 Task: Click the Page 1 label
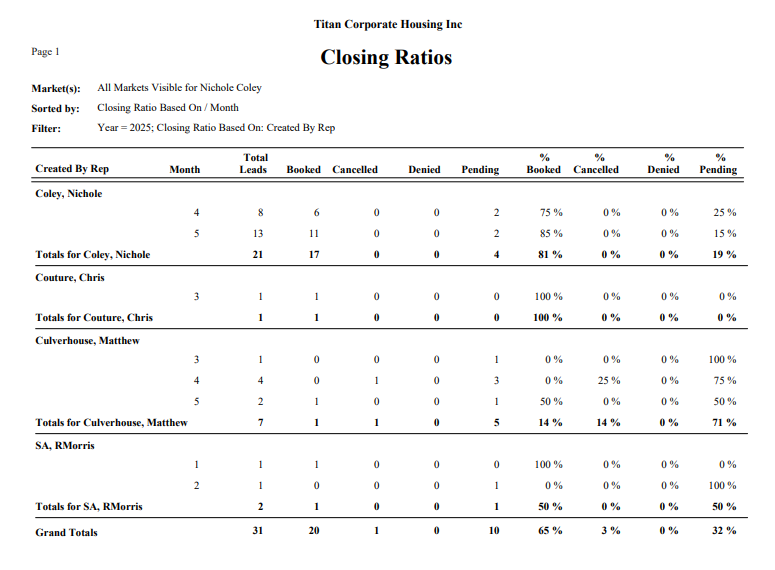pyautogui.click(x=46, y=51)
